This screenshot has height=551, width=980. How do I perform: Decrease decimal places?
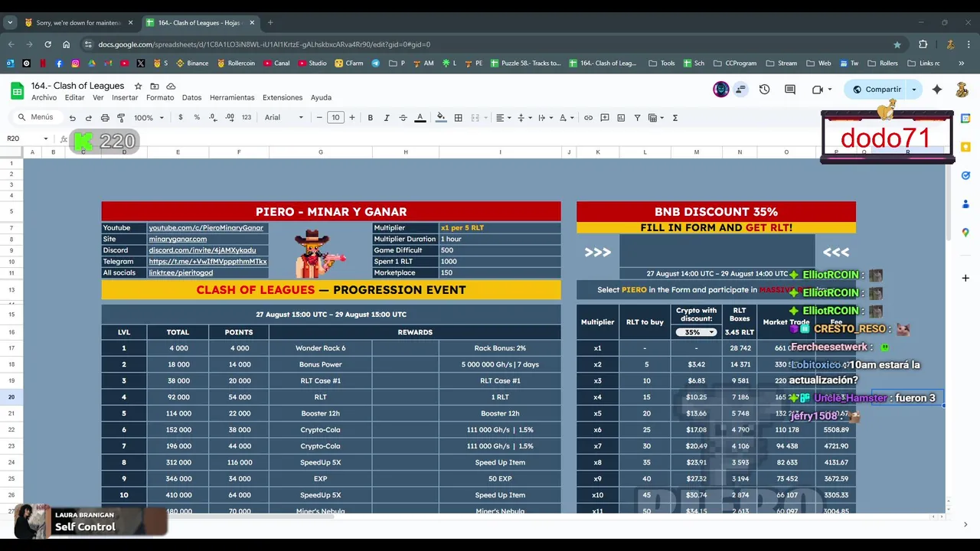(x=213, y=118)
